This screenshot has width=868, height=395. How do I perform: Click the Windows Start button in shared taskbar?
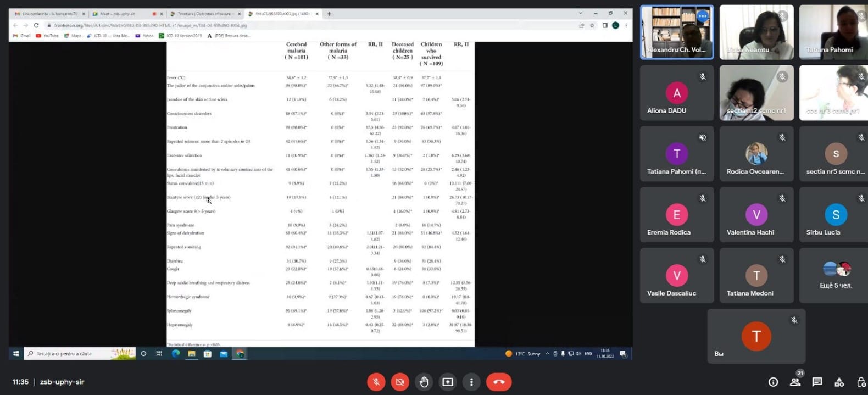coord(16,354)
